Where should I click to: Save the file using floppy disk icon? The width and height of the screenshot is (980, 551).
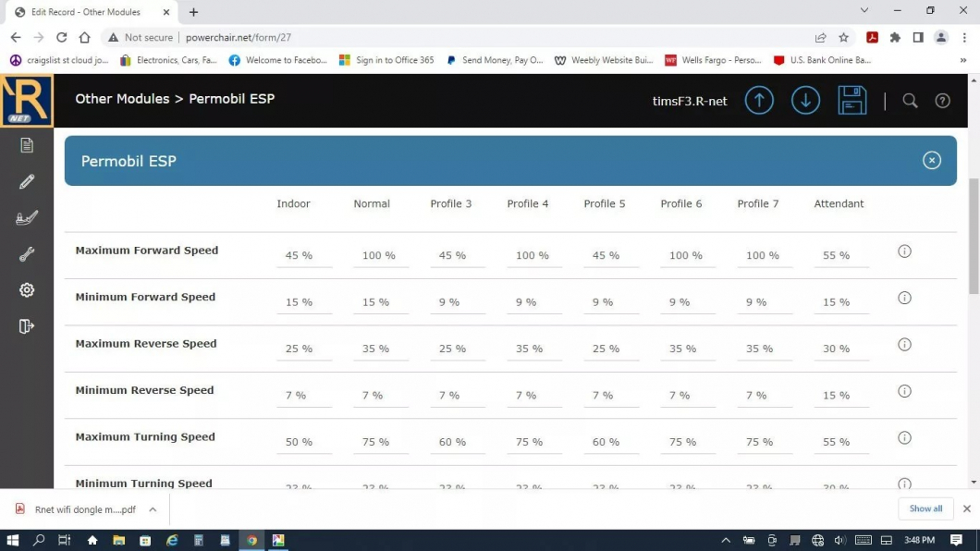coord(851,101)
